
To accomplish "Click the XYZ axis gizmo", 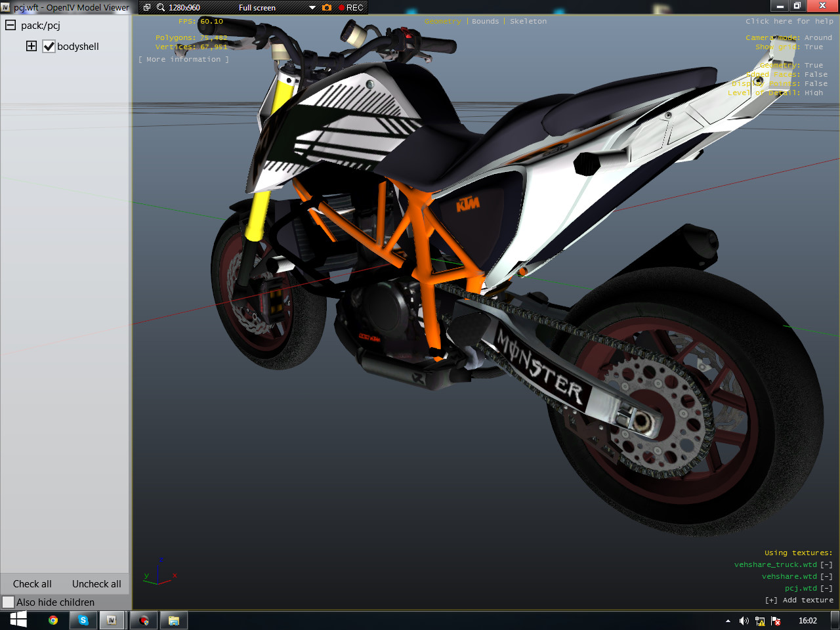I will tap(159, 572).
